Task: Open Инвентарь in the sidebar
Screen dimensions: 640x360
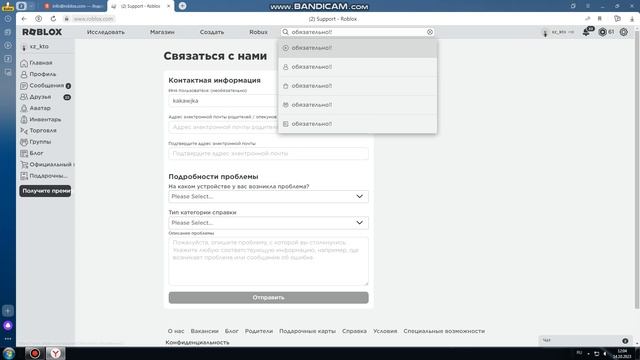Action: pos(41,120)
